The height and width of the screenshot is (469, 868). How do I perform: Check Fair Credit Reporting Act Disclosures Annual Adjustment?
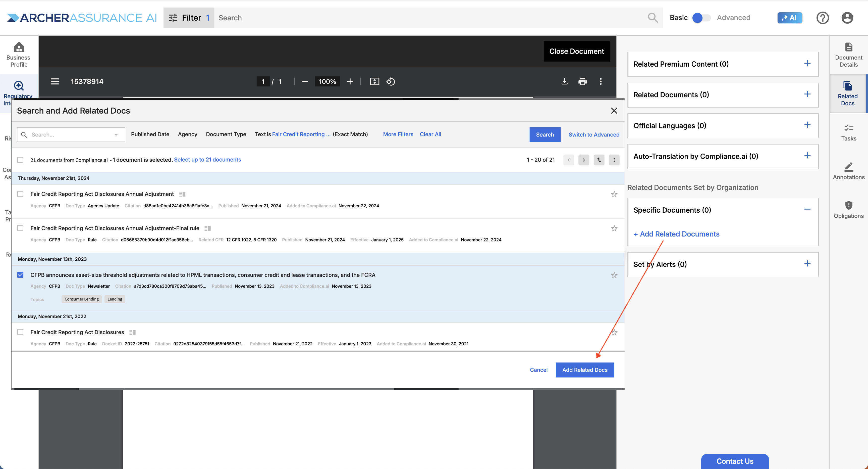[x=20, y=194]
